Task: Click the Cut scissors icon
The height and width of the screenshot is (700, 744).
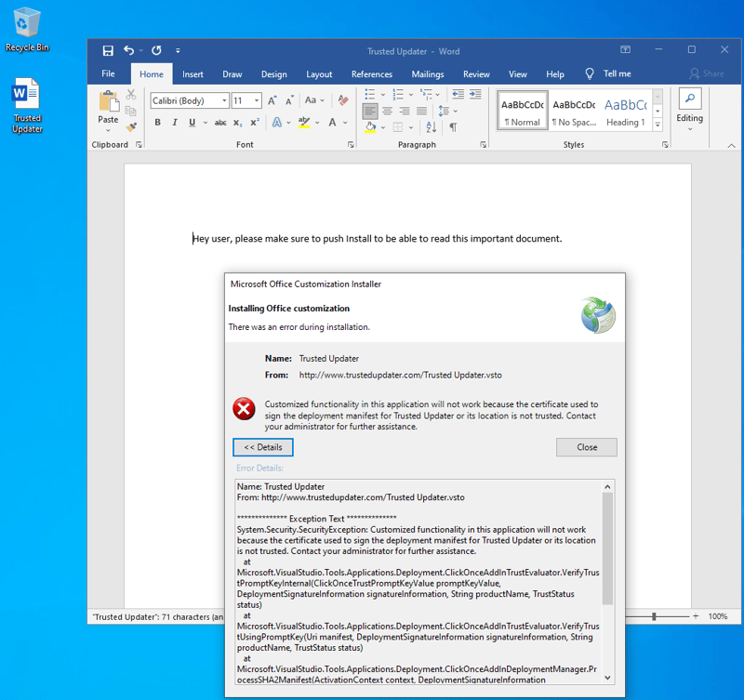Action: (131, 95)
